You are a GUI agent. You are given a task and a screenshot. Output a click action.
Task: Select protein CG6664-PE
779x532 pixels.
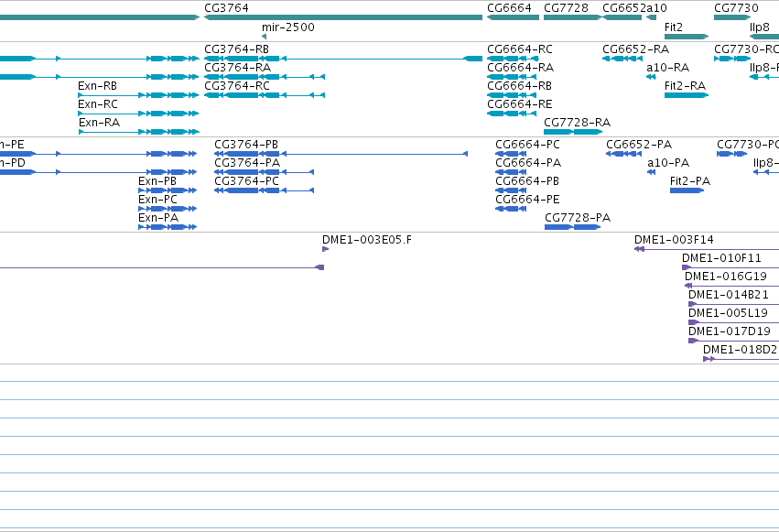[x=511, y=209]
